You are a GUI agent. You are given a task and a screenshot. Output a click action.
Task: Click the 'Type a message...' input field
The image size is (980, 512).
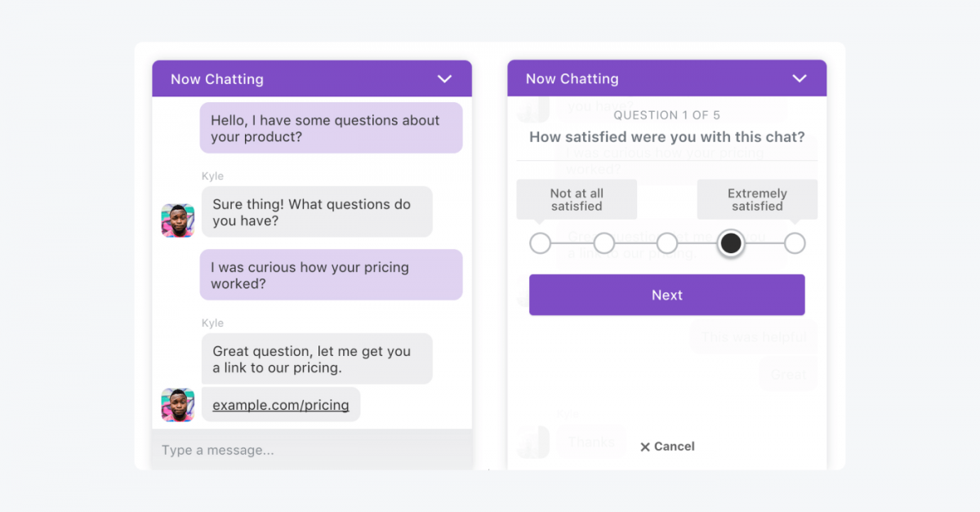point(312,450)
